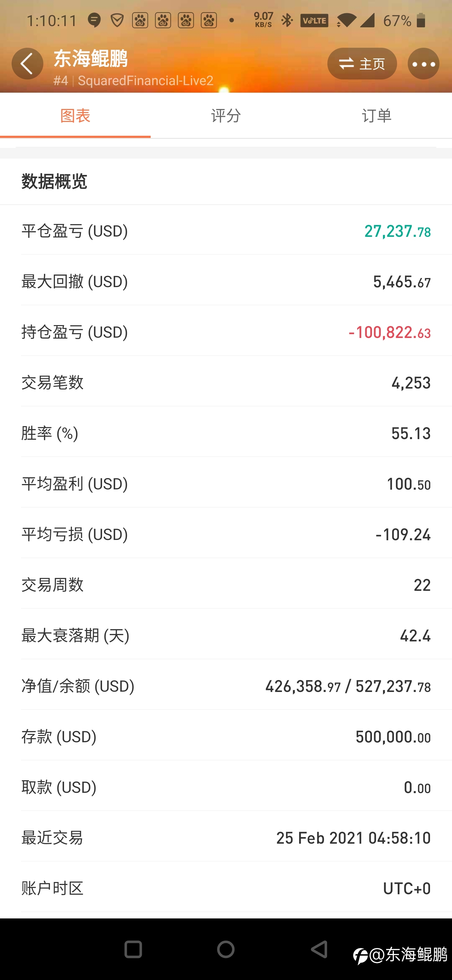Screen dimensions: 452x980
Task: Tap the Bluetooth status icon
Action: coord(287,20)
